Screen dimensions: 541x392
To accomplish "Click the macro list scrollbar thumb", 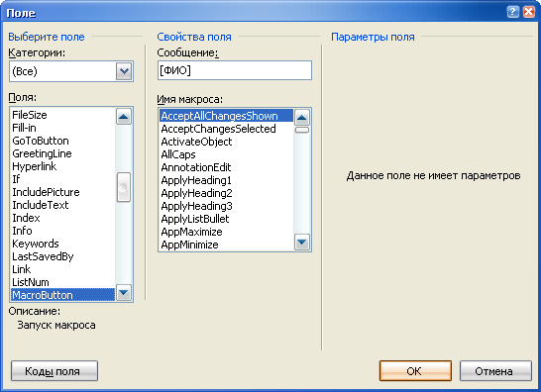I will coord(302,130).
